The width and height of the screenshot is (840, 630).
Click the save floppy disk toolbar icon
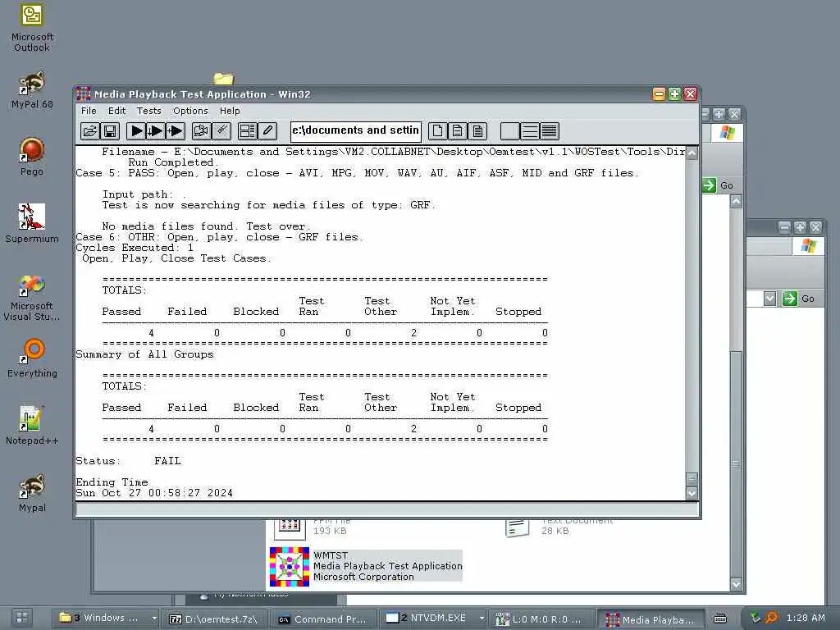(110, 130)
